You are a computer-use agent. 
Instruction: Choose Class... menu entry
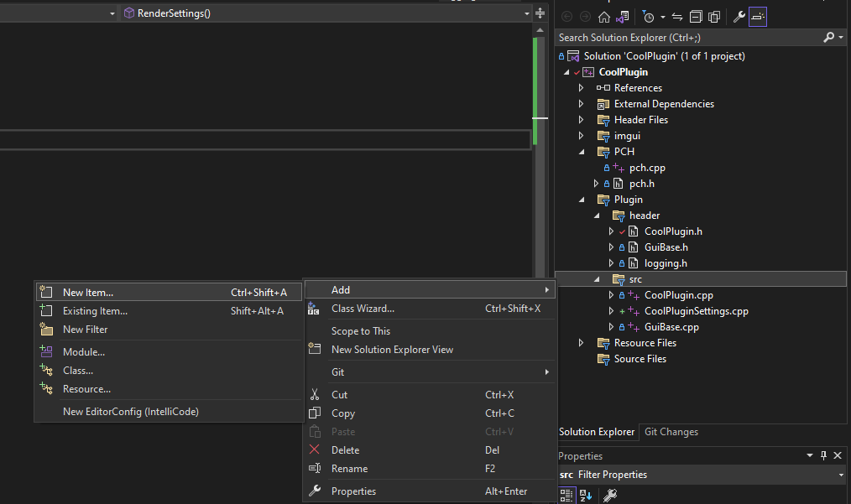click(x=169, y=371)
